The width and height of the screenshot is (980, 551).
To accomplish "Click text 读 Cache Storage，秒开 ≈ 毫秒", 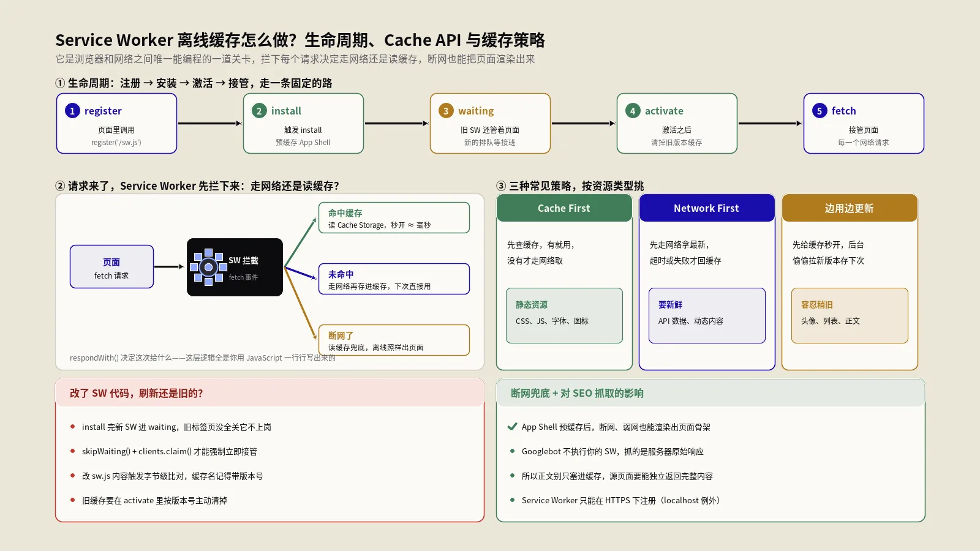I will click(x=380, y=225).
